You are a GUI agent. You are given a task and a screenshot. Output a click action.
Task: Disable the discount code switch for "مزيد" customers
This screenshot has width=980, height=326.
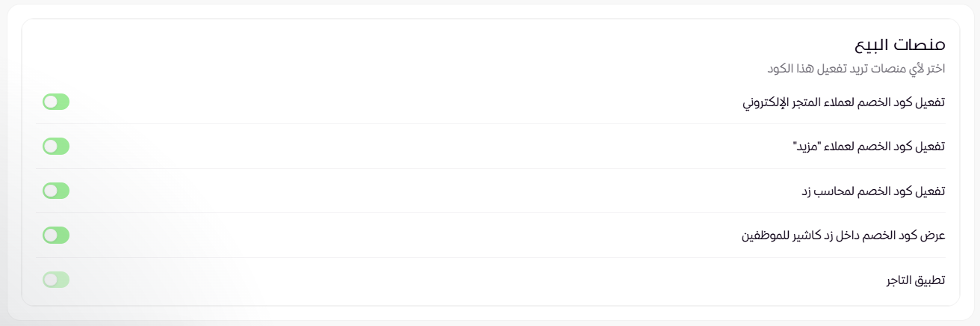(x=56, y=147)
